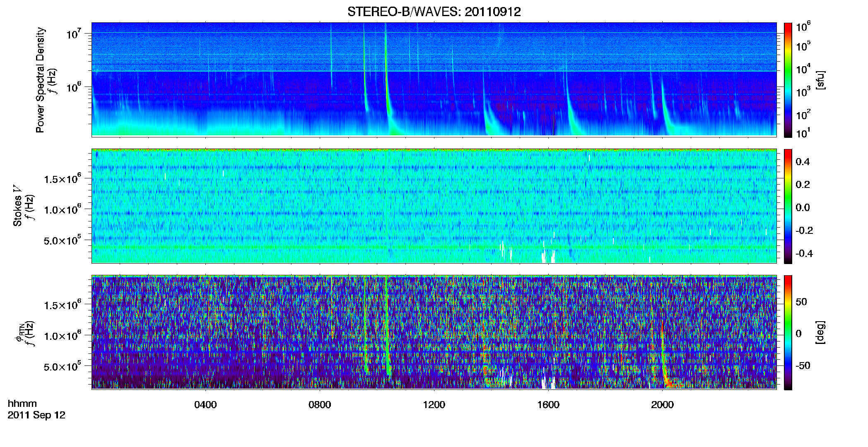Select the "-0.2" label on the Stokes V color bar
Image resolution: width=868 pixels, height=447 pixels.
pos(804,231)
